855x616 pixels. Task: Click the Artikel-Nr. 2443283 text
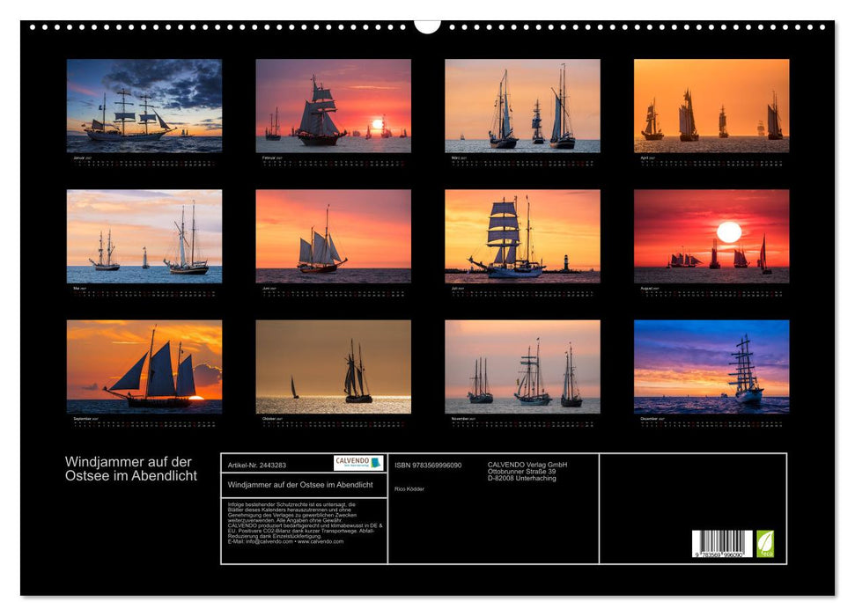257,465
